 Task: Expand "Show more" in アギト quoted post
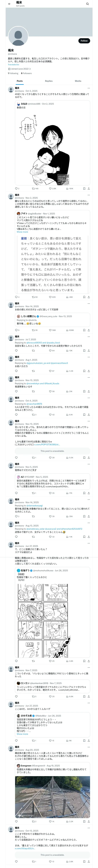point(22,232)
